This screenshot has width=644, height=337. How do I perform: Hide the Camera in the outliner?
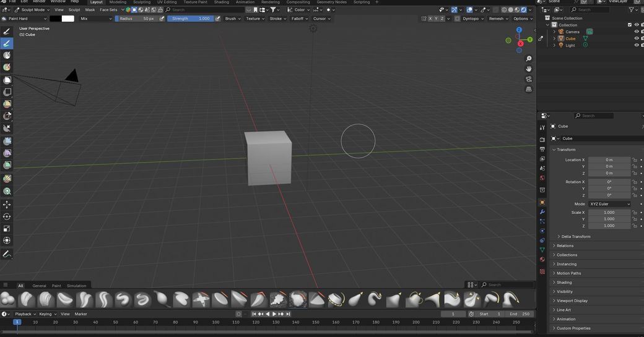tap(636, 32)
